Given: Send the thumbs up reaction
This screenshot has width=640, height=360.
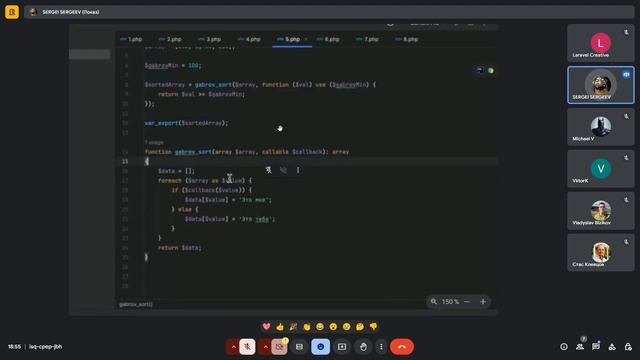Looking at the screenshot, I should (x=280, y=327).
